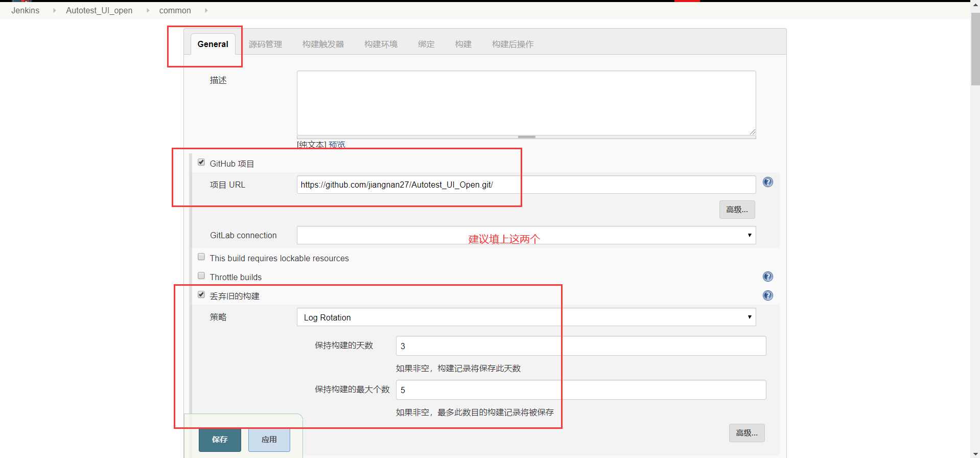Expand the Jenkins breadcrumb arrow menu
Screen dimensions: 980x458
click(x=54, y=10)
